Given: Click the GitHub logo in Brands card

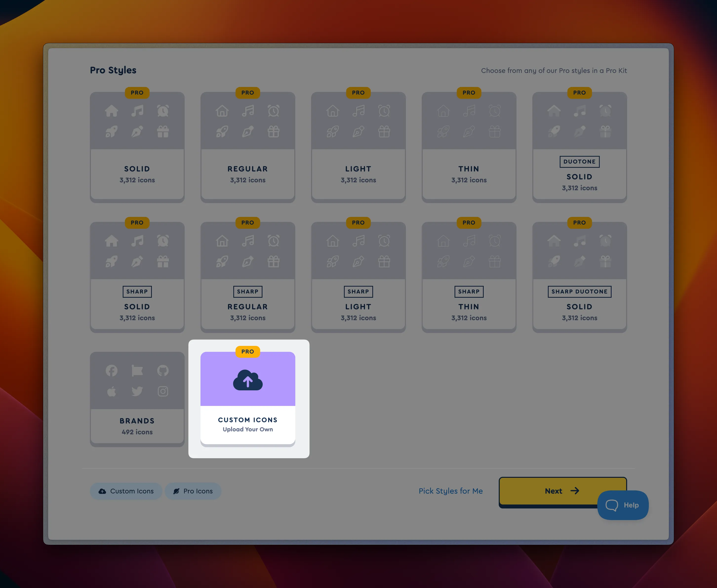Looking at the screenshot, I should point(163,371).
